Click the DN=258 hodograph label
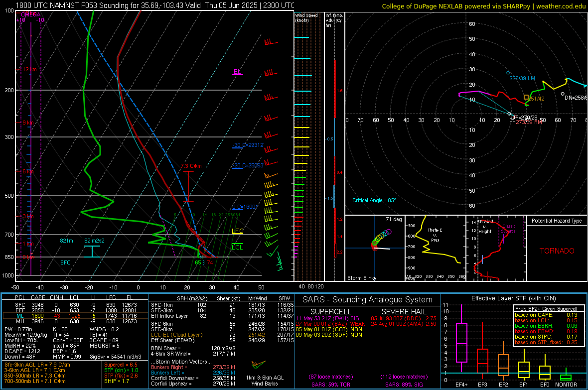Screen dimensions: 588x390 (x=576, y=98)
